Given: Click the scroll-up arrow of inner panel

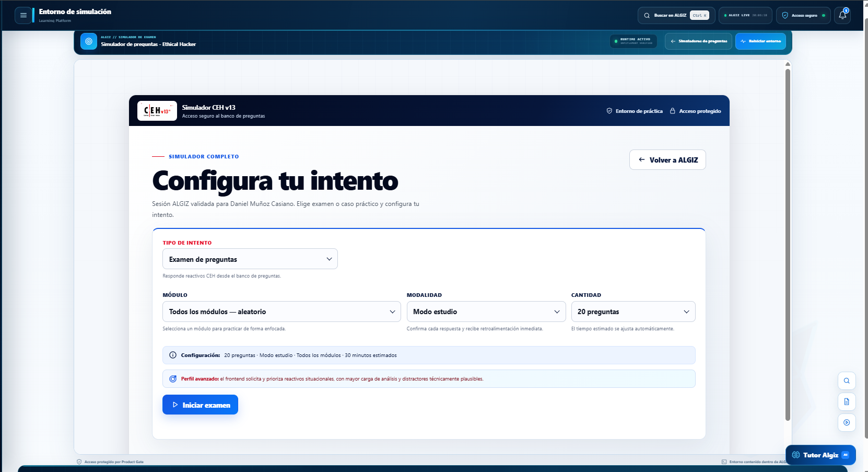Looking at the screenshot, I should click(788, 64).
